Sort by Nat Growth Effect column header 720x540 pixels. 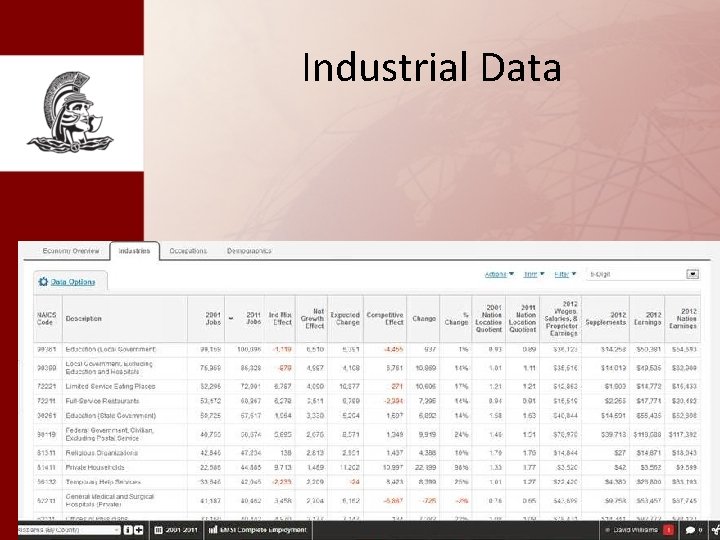pyautogui.click(x=311, y=319)
